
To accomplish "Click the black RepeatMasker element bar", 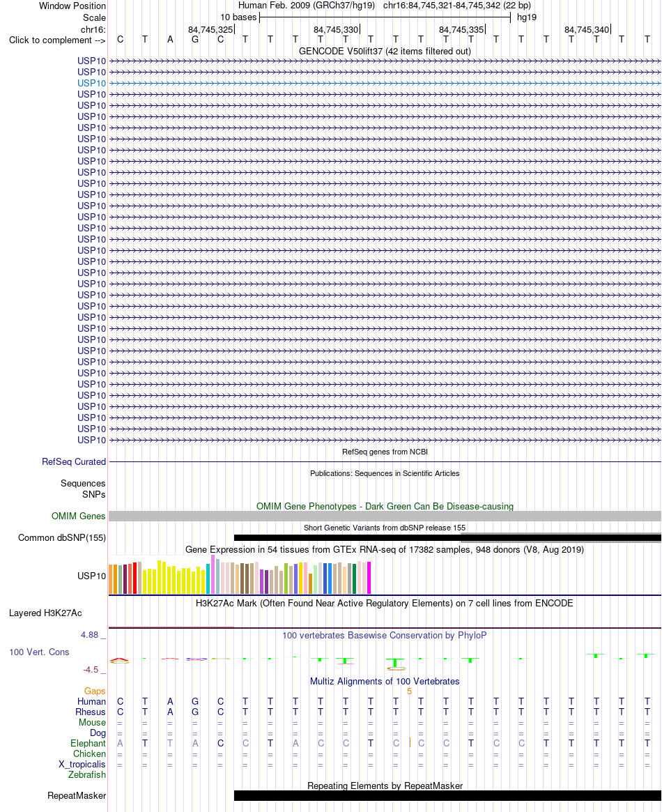I will point(447,795).
